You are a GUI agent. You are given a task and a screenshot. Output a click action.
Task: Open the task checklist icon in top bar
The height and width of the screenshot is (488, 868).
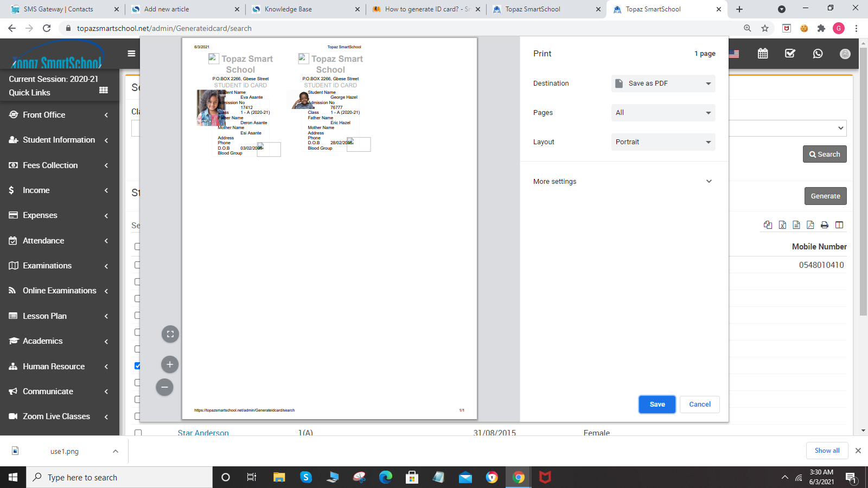pos(790,53)
